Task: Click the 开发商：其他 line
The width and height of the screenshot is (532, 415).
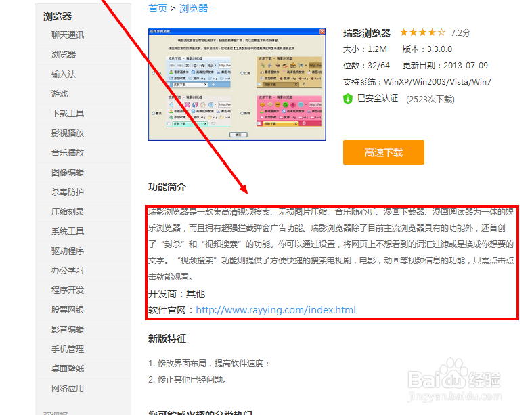Action: pos(177,294)
